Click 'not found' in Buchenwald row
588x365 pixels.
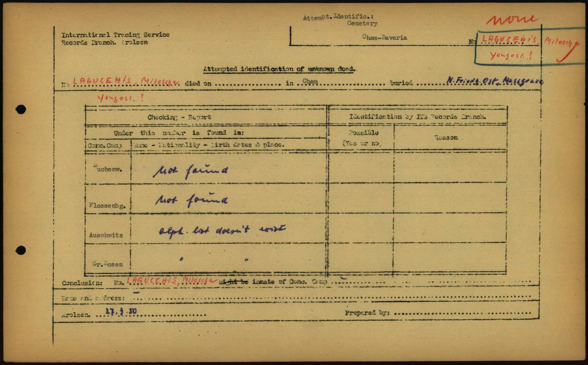[190, 171]
